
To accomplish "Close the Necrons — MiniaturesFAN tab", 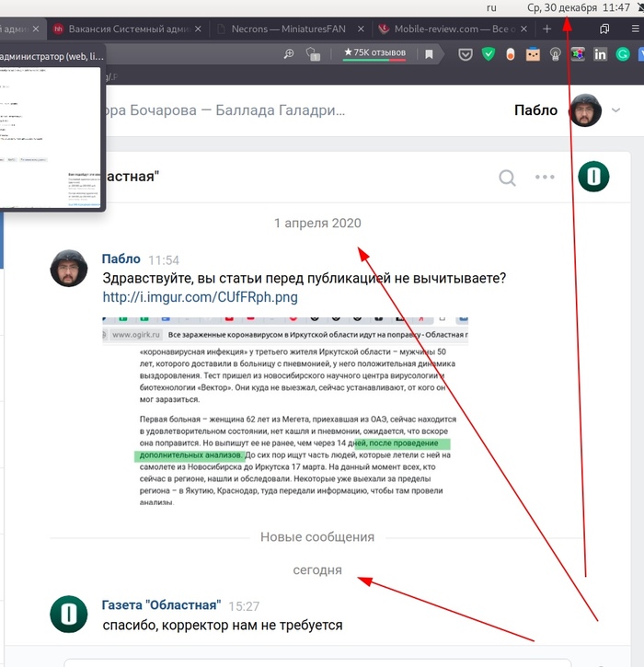I will point(361,29).
